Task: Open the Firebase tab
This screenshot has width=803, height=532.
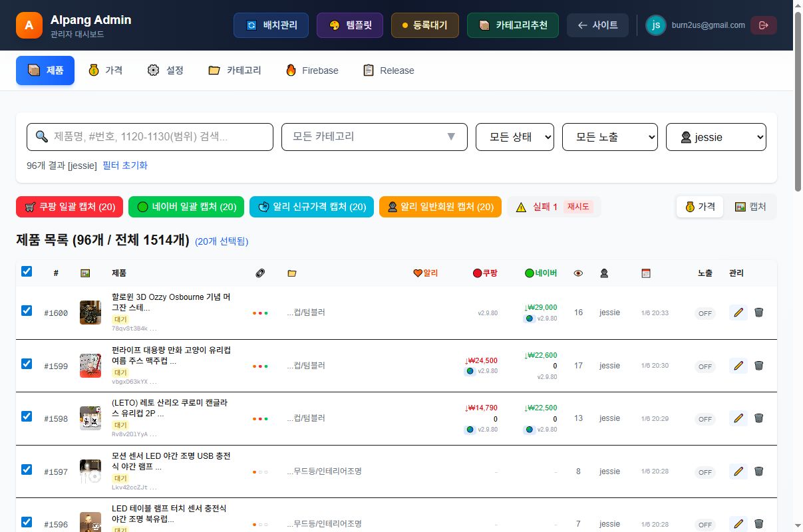Action: 311,70
